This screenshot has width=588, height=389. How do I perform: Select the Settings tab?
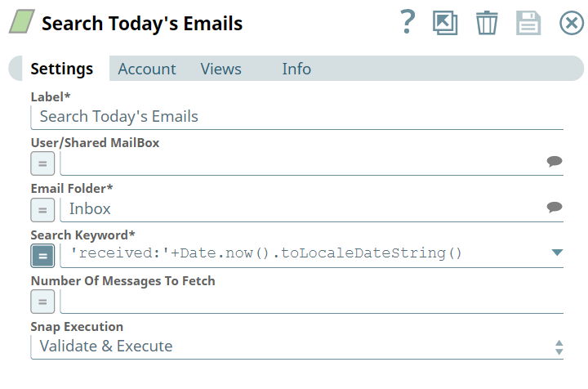pyautogui.click(x=62, y=69)
